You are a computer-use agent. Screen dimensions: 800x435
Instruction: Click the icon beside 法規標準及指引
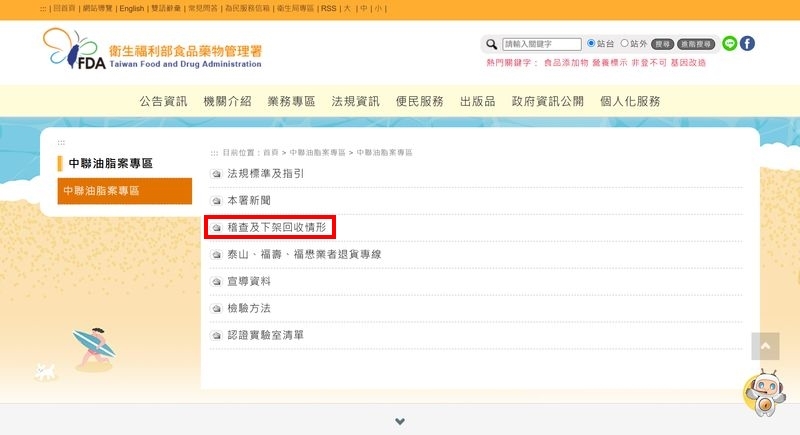[216, 174]
